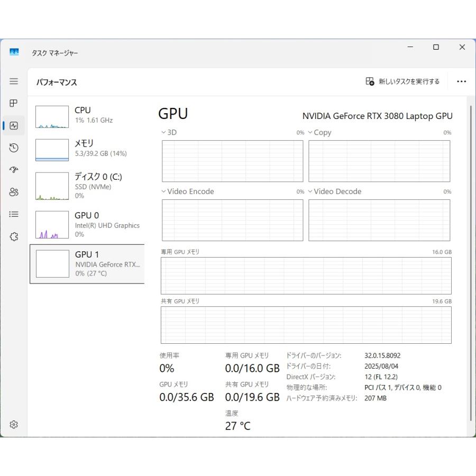
Task: Click the 0.0/19.6 GB shared memory value
Action: 252,397
